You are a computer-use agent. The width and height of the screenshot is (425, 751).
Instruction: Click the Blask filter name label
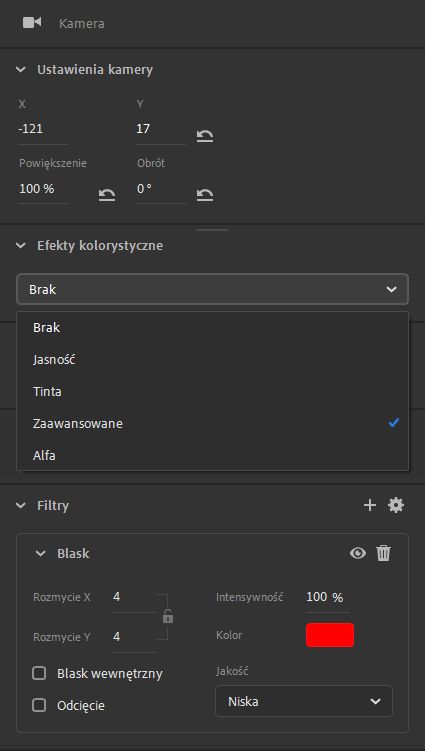tap(73, 554)
